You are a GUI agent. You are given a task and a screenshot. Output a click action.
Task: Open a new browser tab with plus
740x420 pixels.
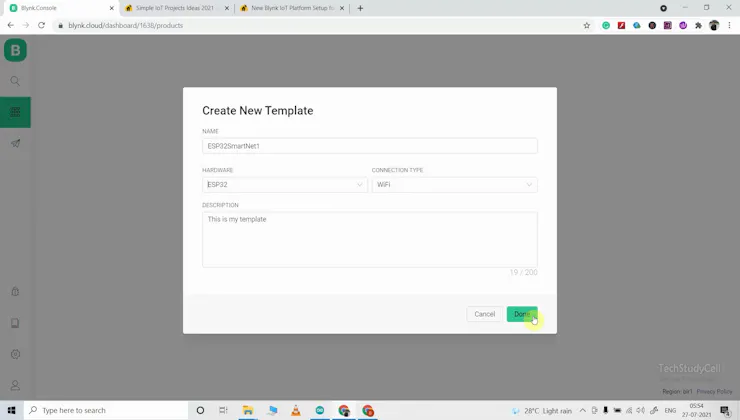[360, 8]
